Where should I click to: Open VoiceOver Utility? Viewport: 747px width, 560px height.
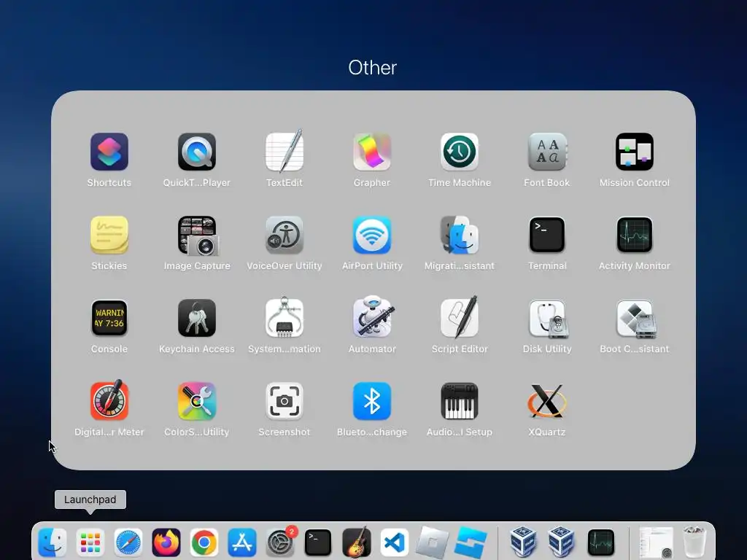pos(285,236)
